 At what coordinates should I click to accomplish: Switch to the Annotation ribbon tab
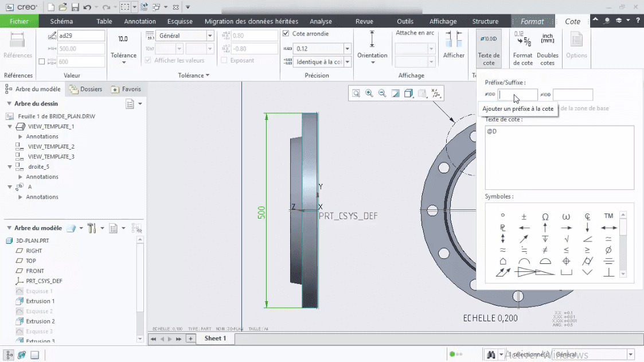point(140,21)
